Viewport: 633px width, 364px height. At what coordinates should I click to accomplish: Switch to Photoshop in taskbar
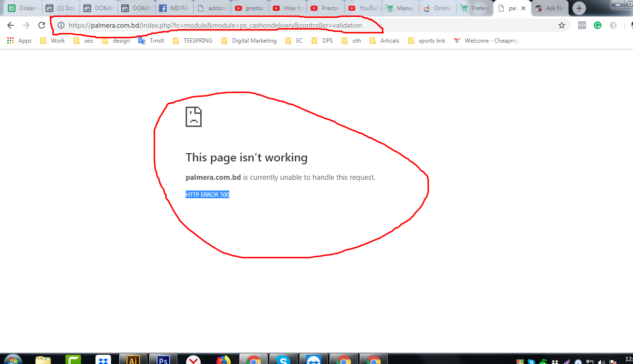[163, 360]
